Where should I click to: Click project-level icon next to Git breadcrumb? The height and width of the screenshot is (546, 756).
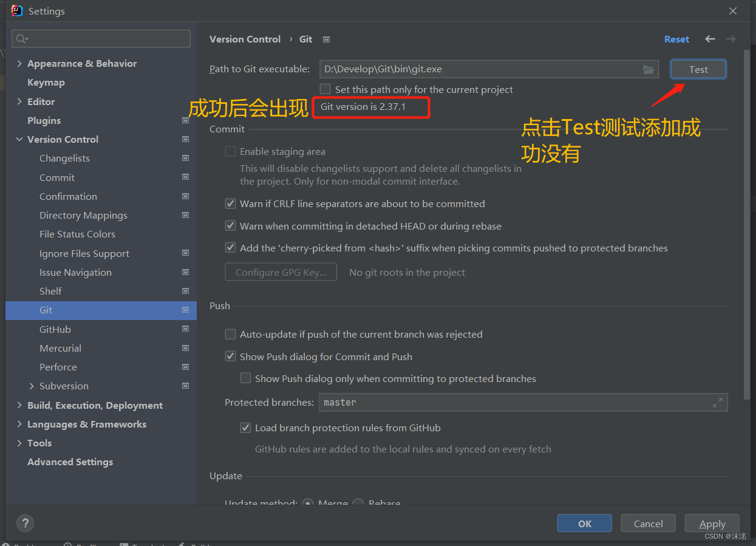point(326,39)
